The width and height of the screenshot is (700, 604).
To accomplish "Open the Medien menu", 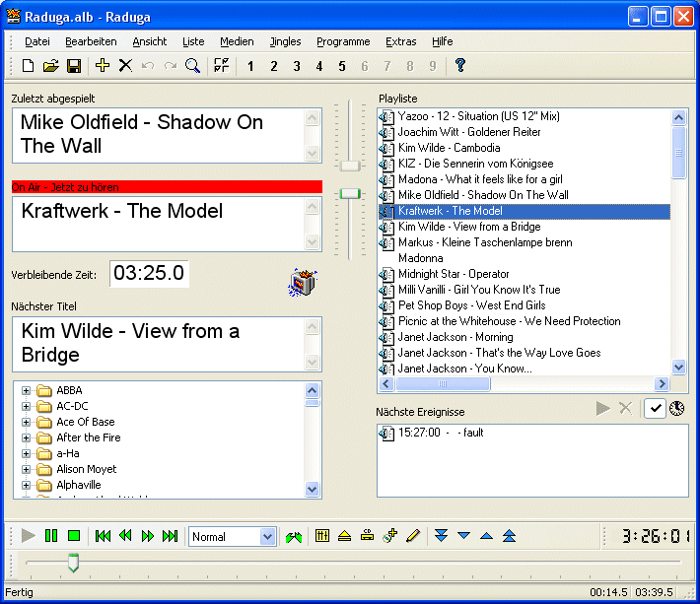I will click(237, 41).
